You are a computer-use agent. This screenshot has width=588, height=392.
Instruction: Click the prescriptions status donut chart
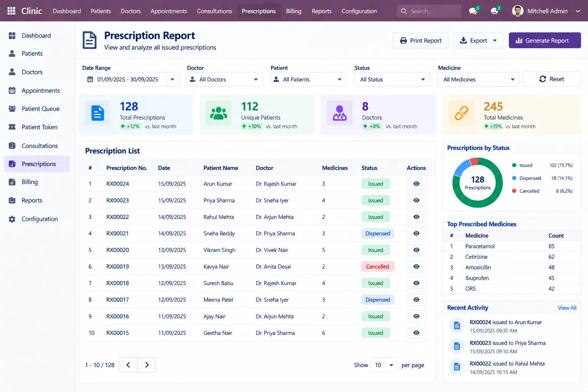point(477,183)
